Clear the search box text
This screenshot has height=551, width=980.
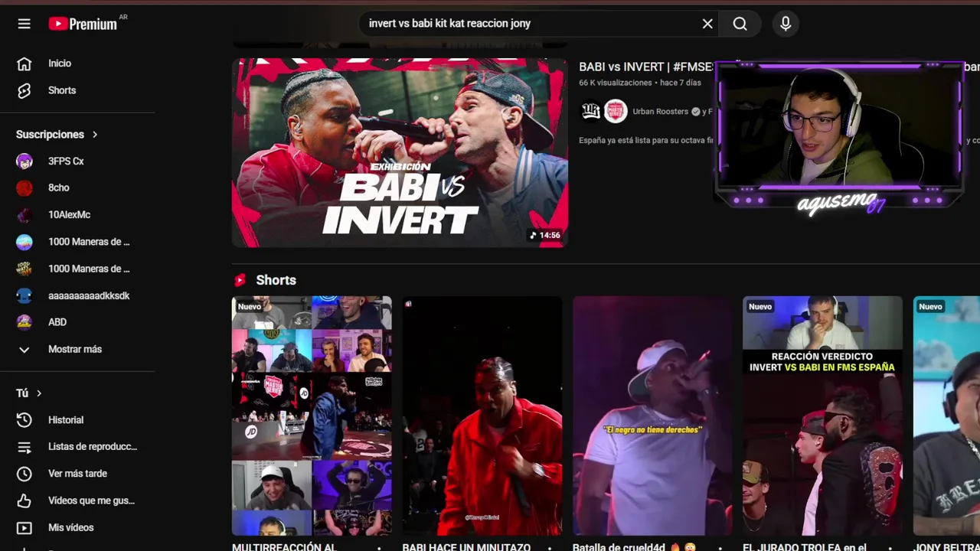click(707, 24)
